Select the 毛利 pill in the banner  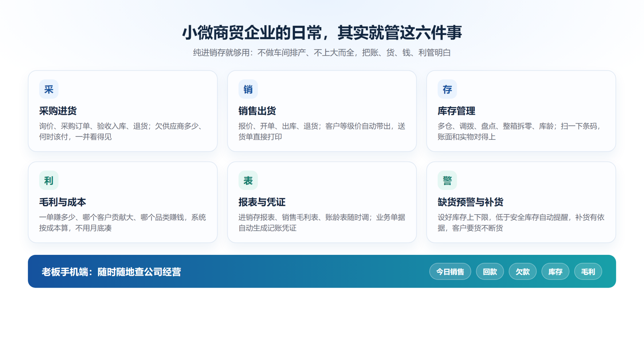(588, 272)
